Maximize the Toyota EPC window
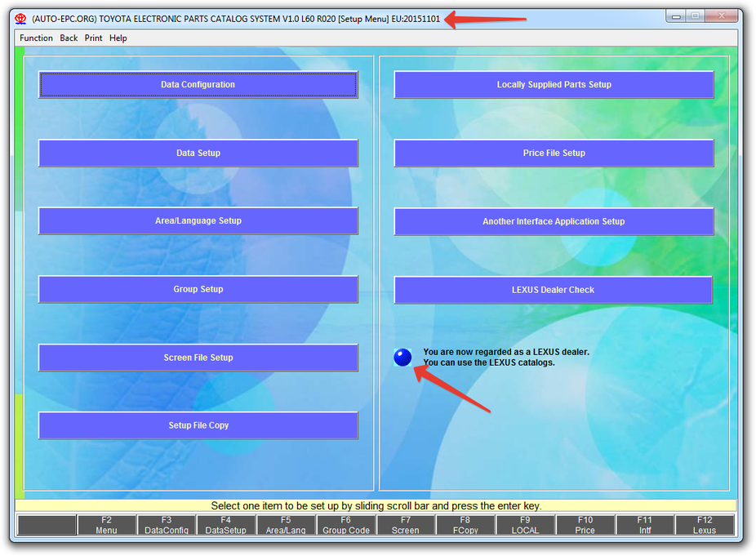 coord(696,16)
